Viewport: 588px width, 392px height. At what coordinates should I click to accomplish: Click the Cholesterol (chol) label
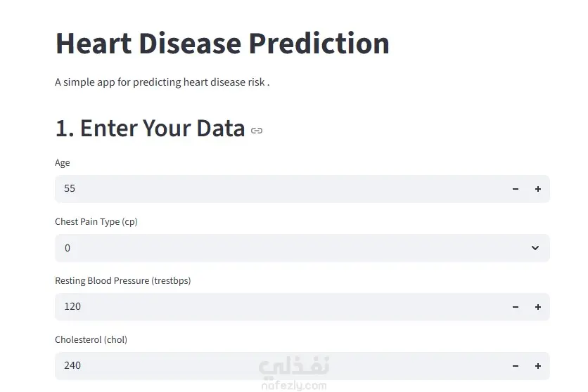point(91,340)
